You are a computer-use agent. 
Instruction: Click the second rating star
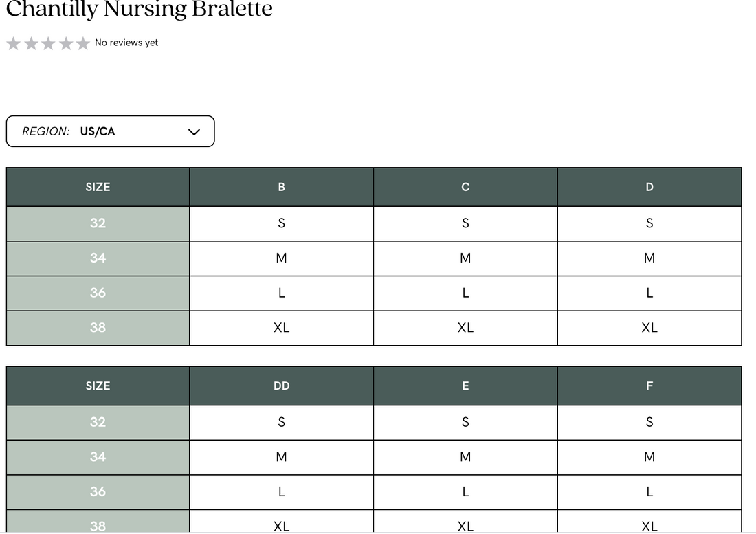[x=31, y=44]
